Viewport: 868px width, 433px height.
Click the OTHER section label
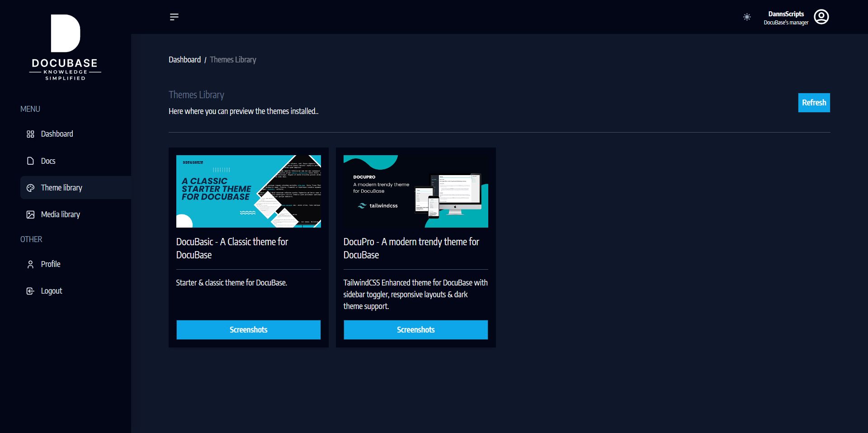[x=31, y=239]
